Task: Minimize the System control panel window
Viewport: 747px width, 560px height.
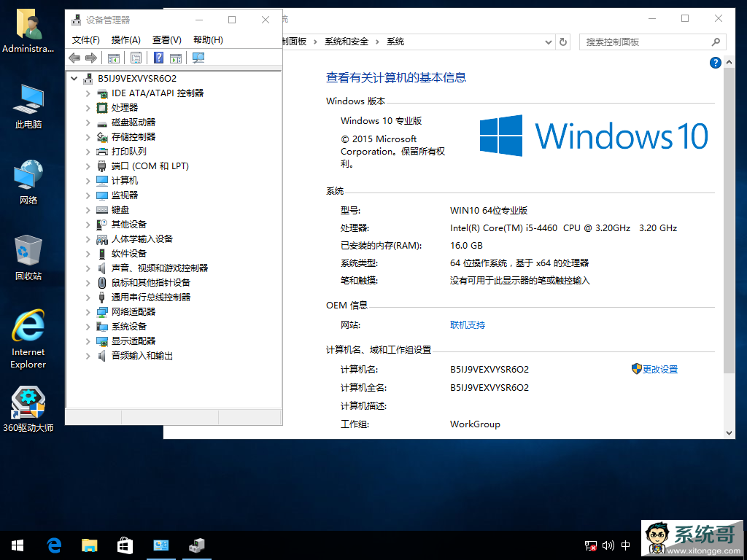Action: [x=652, y=18]
